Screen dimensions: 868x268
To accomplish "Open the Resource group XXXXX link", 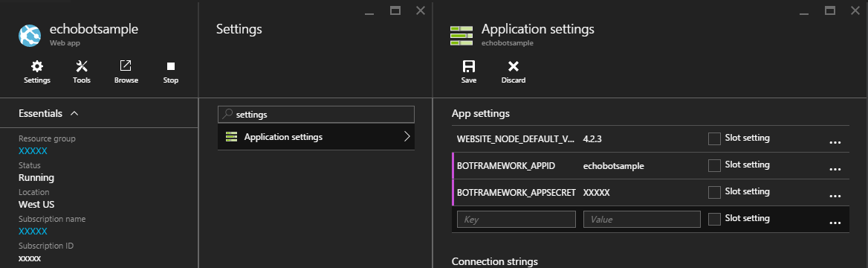I will pyautogui.click(x=33, y=151).
